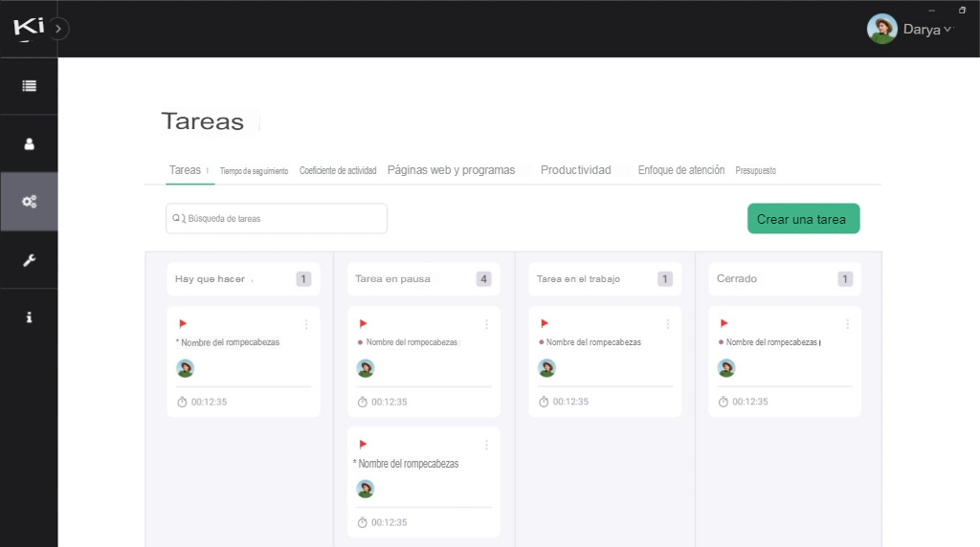
Task: Click red flag on lower Tarea en pausa card
Action: [x=363, y=444]
